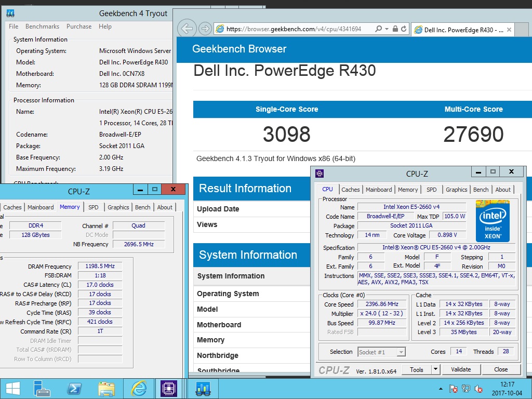Click the CPU-Z window icon in title bar
This screenshot has height=399, width=532.
(320, 174)
